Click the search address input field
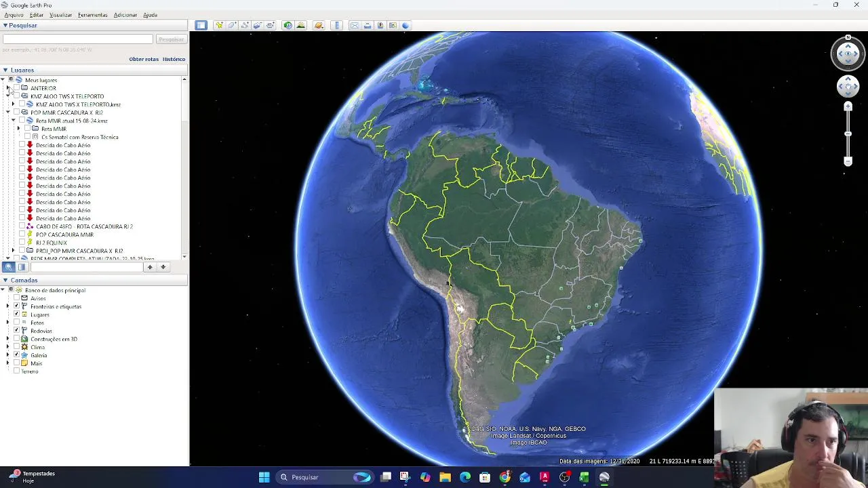 coord(77,39)
